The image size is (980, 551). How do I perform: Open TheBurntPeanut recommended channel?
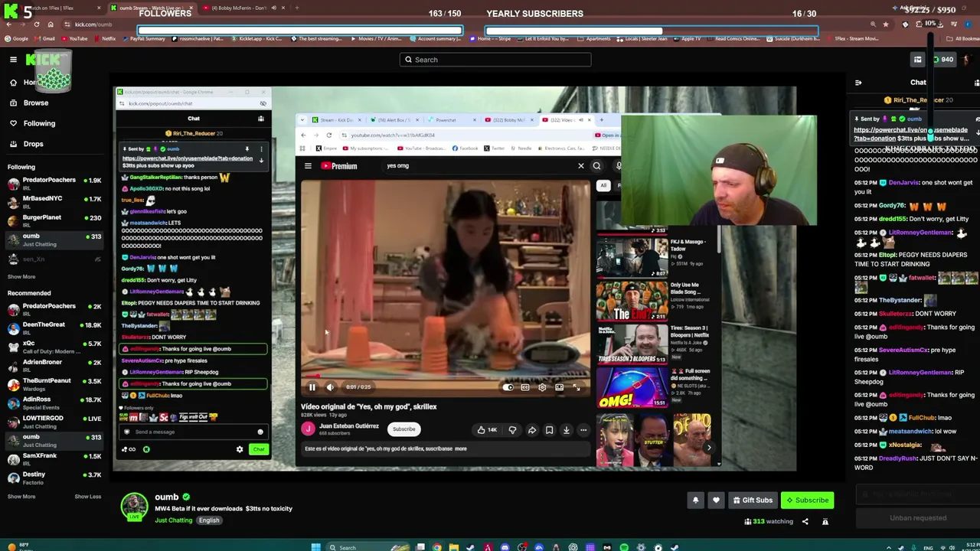tap(54, 383)
